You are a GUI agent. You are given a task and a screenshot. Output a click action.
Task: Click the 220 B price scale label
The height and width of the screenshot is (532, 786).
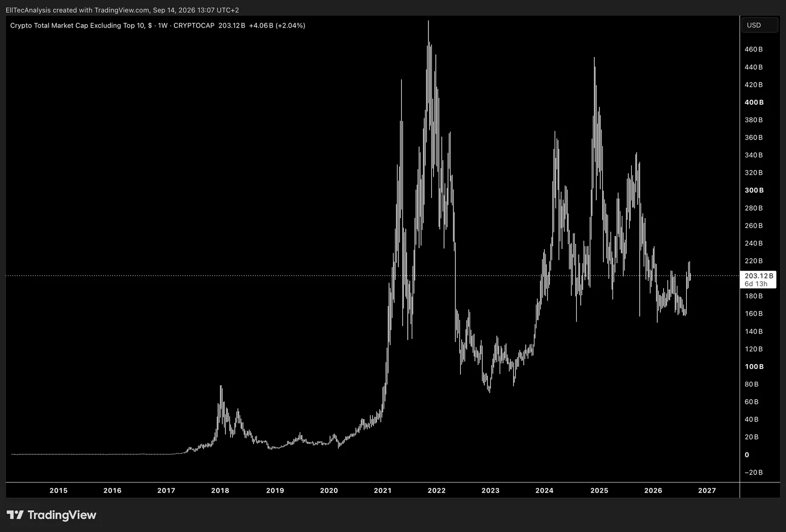click(754, 261)
